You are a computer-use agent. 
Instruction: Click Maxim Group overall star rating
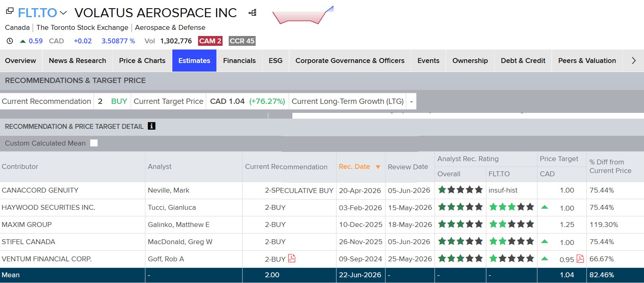460,224
